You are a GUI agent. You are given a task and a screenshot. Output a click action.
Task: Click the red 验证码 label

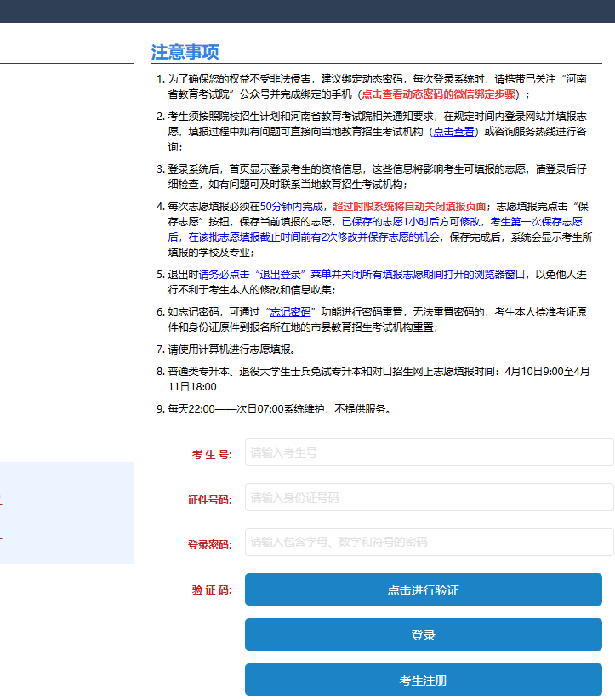pos(212,589)
